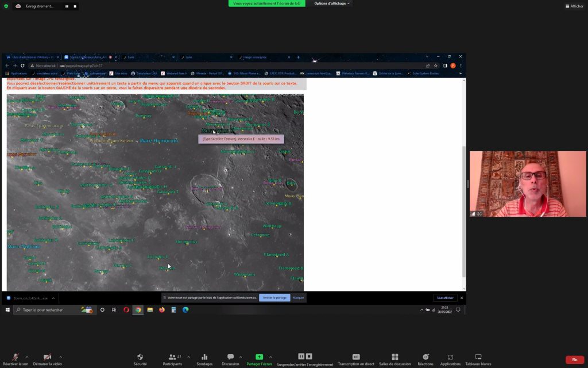Click the Masquer link in sharing bar

tap(298, 298)
